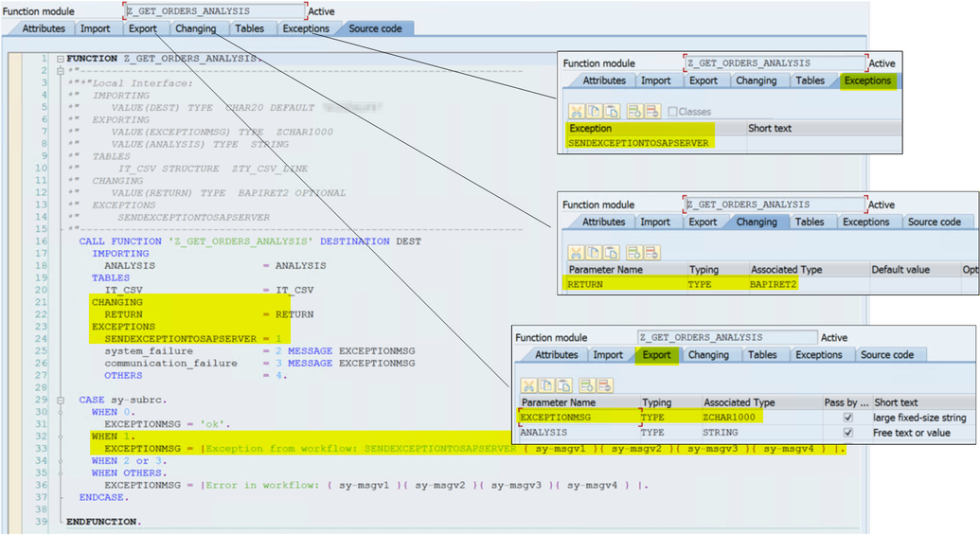This screenshot has height=535, width=980.
Task: Collapse the FUNCTION block at line 1
Action: point(60,59)
